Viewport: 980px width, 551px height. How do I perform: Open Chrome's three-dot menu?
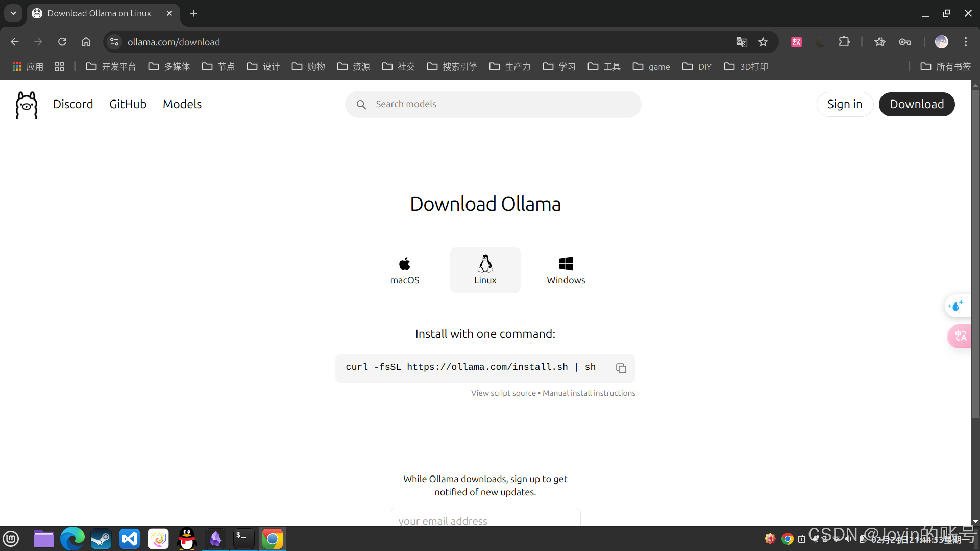[966, 42]
